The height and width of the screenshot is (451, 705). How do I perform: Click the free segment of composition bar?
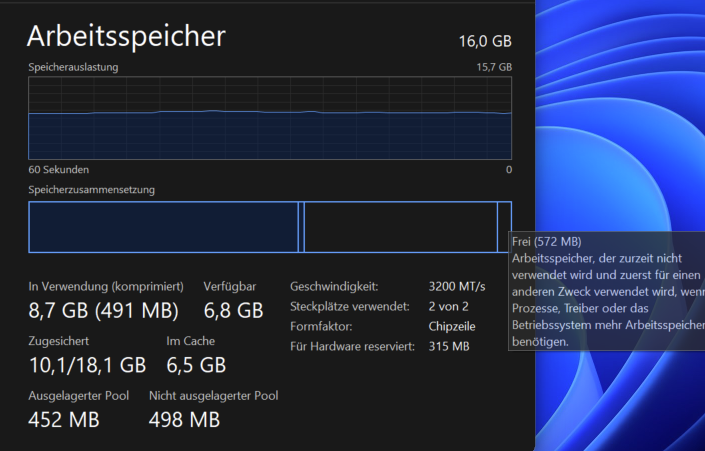coord(504,227)
